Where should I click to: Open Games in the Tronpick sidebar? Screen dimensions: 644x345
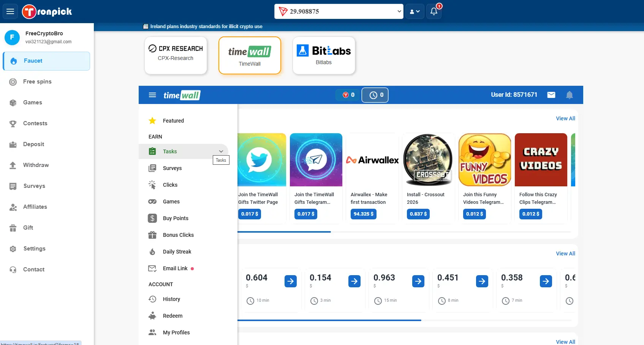coord(46,102)
